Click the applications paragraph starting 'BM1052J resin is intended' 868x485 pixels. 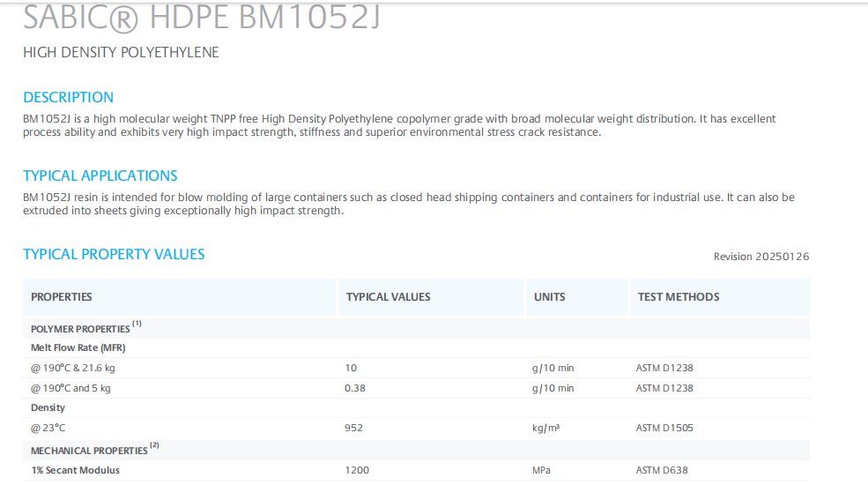409,205
